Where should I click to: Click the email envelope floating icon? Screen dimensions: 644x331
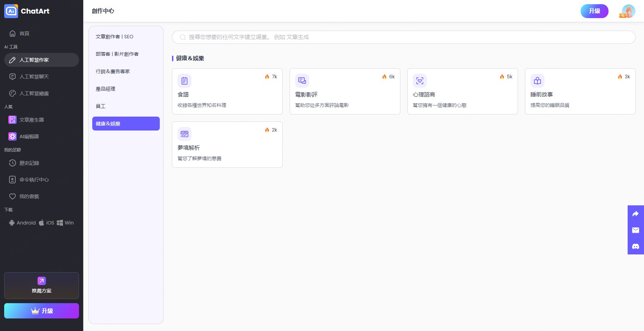636,230
